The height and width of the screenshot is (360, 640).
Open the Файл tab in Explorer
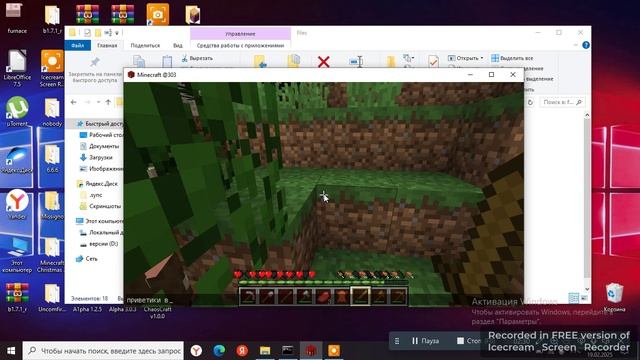coord(78,45)
